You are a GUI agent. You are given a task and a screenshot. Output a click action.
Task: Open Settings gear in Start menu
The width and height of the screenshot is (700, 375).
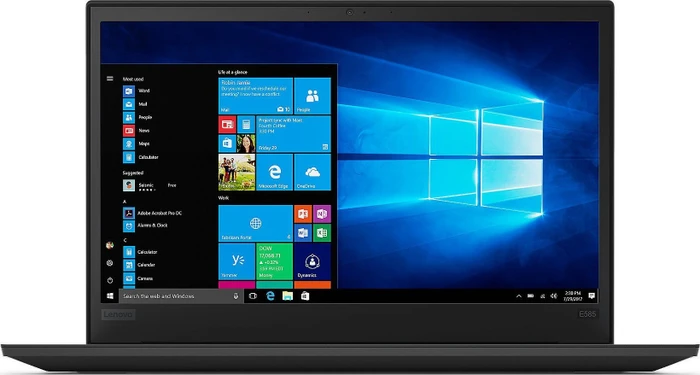tap(110, 263)
